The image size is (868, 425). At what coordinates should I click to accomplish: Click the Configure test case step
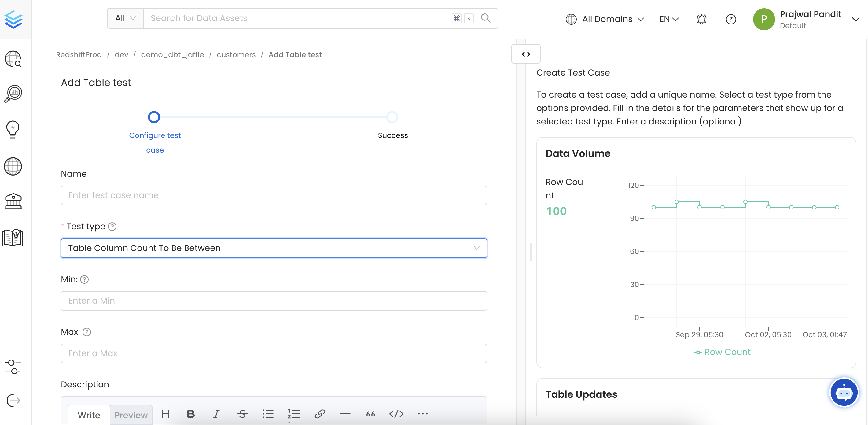pos(154,116)
